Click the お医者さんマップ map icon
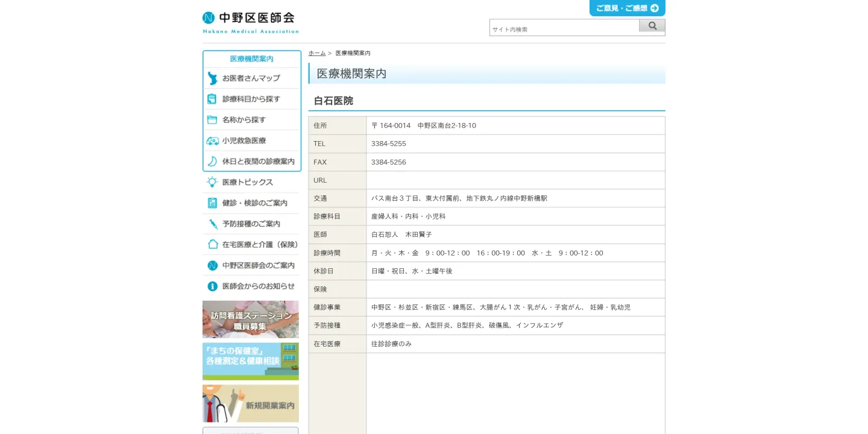 click(212, 78)
